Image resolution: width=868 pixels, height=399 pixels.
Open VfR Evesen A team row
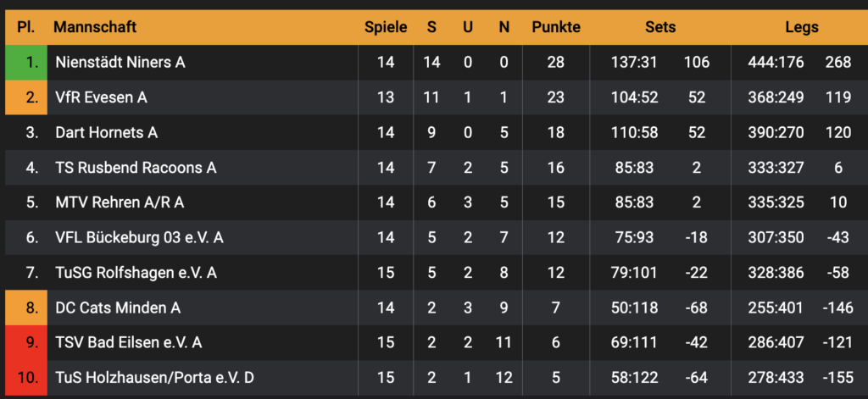tap(101, 97)
